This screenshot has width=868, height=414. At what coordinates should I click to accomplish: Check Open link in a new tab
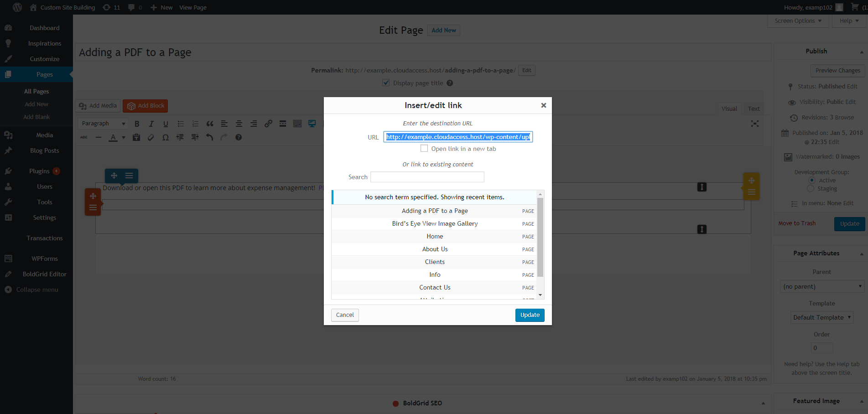pyautogui.click(x=424, y=148)
